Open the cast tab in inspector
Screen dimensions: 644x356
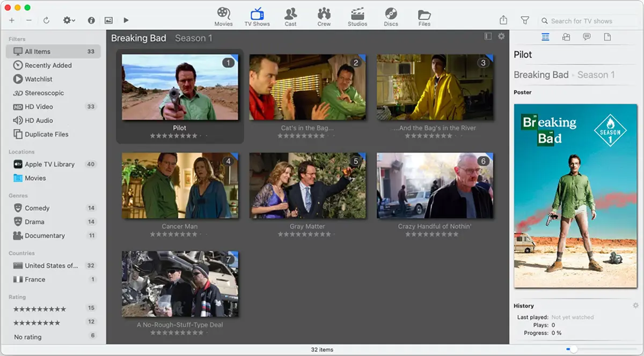566,37
